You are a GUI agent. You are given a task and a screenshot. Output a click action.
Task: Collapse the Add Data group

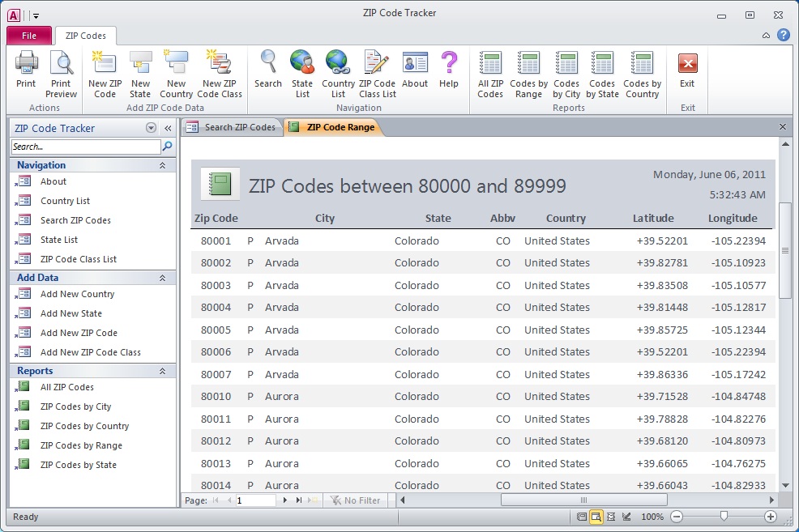[x=163, y=278]
